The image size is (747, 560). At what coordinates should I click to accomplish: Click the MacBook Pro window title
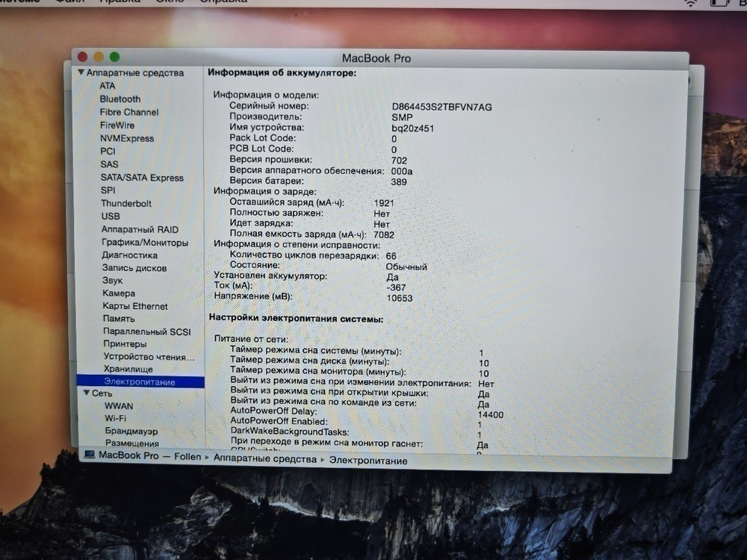coord(376,58)
